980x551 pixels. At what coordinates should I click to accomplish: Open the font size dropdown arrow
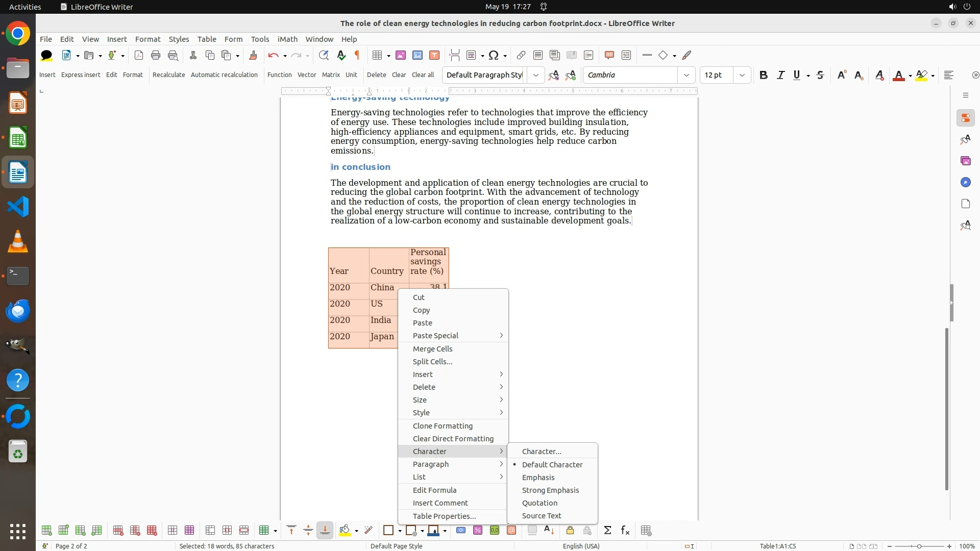coord(742,75)
